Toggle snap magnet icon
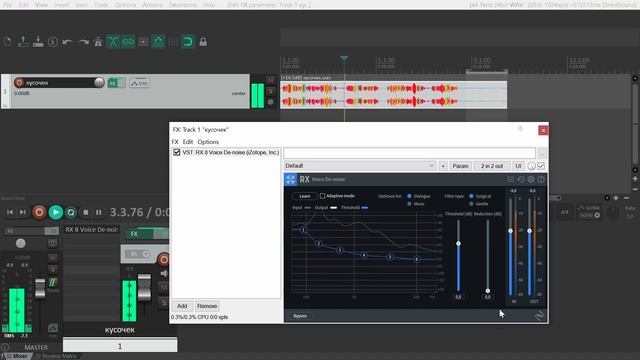 point(188,42)
